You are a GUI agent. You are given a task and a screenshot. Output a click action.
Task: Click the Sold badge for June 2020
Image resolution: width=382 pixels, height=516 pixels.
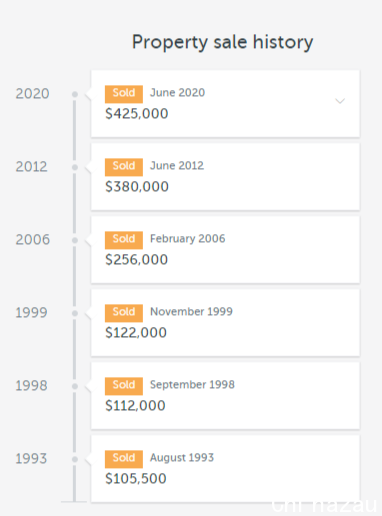[x=124, y=94]
